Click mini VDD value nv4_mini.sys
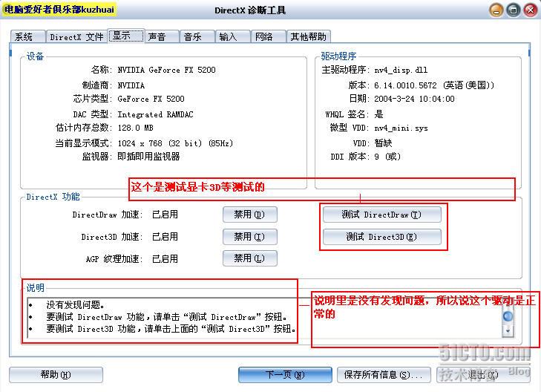This screenshot has width=541, height=392. click(x=401, y=128)
